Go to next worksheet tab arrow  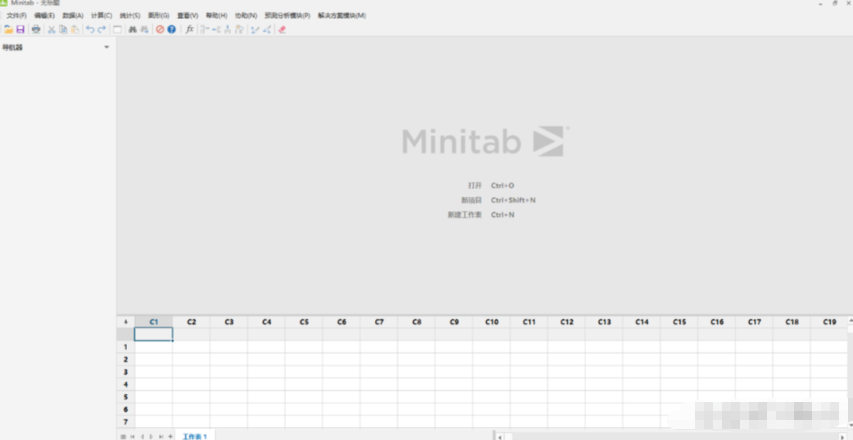pos(151,436)
